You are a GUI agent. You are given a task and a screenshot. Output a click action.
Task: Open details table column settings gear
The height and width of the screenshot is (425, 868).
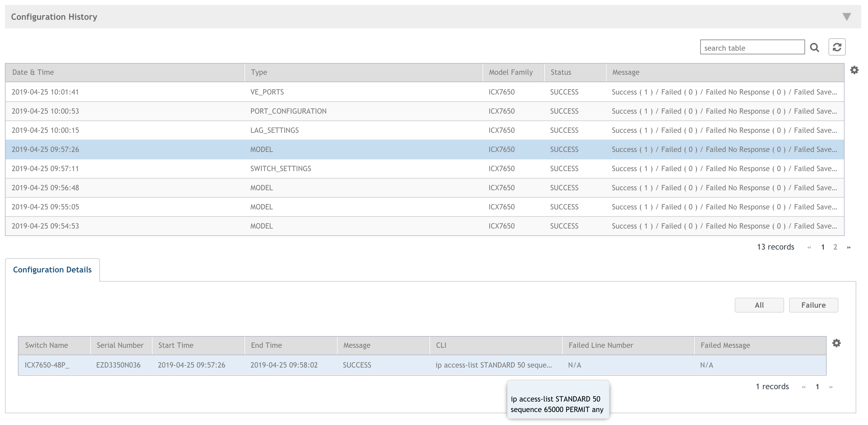pyautogui.click(x=836, y=343)
